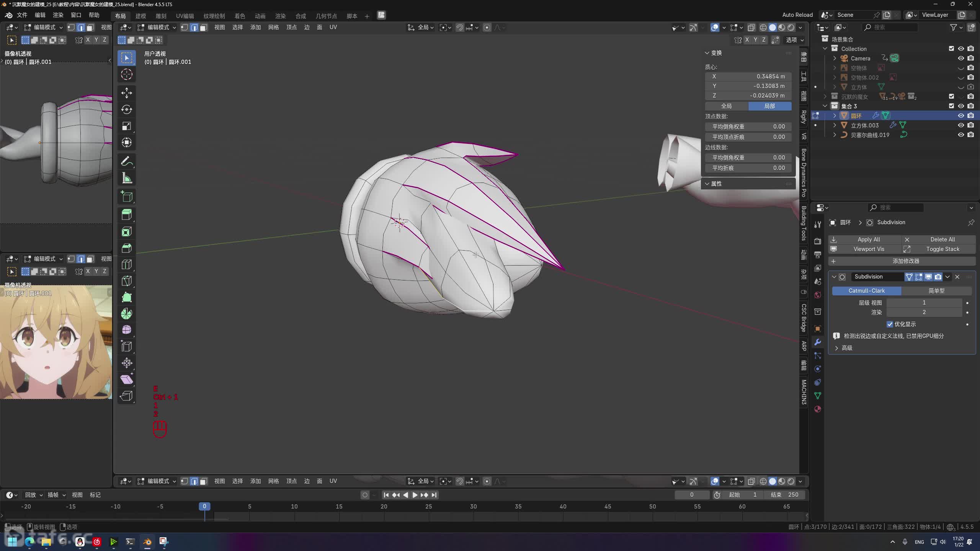
Task: Hide 立方体.003 with its eye icon
Action: coord(961,125)
